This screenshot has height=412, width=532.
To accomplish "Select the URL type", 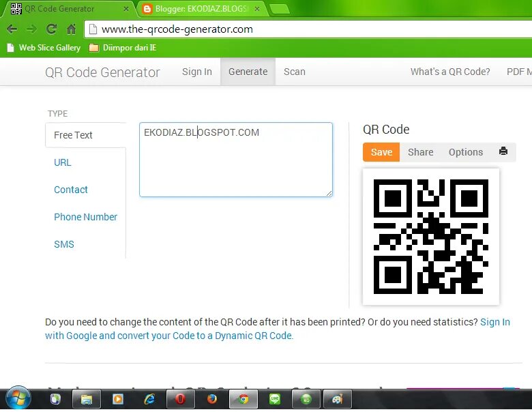I will coord(63,162).
